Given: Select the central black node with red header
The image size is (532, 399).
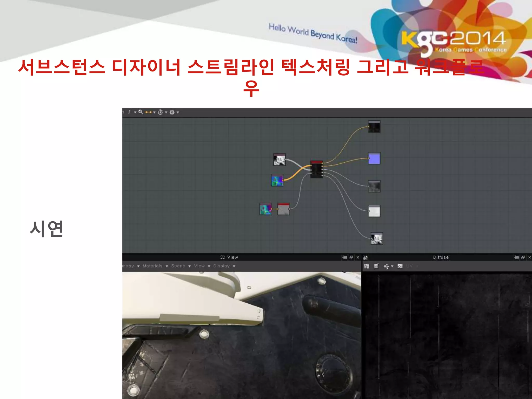Looking at the screenshot, I should pos(317,169).
